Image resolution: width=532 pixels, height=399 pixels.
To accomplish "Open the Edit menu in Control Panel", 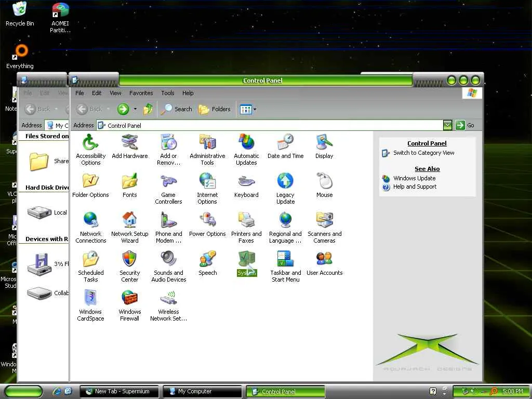I will (x=97, y=93).
